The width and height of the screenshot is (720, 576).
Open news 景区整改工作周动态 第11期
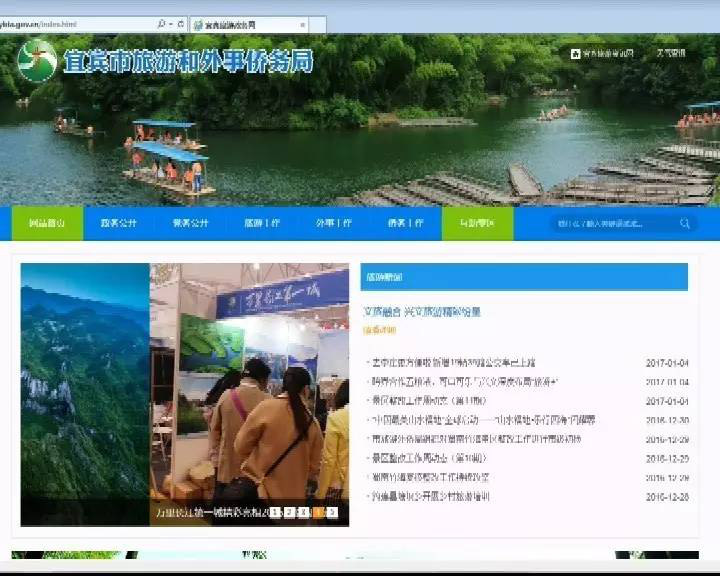click(x=429, y=401)
